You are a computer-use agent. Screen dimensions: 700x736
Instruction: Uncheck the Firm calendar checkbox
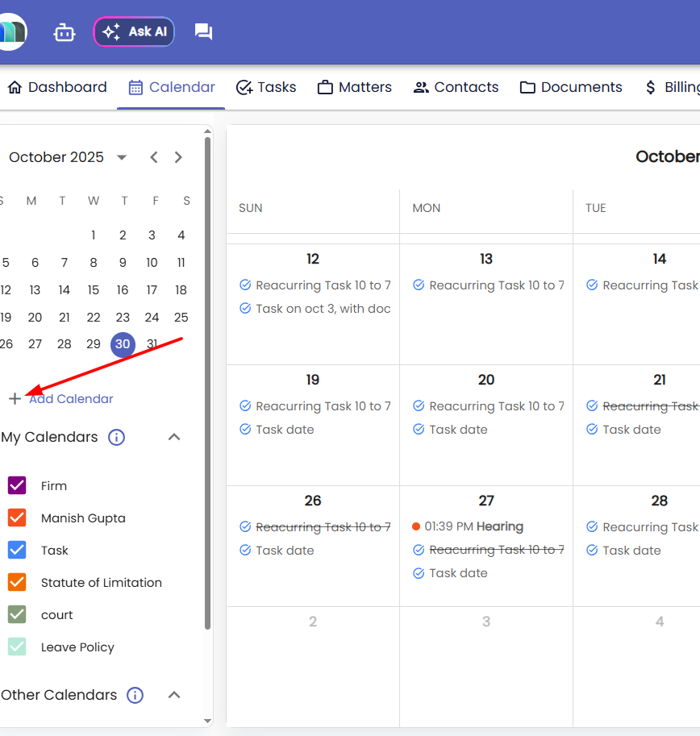click(17, 486)
